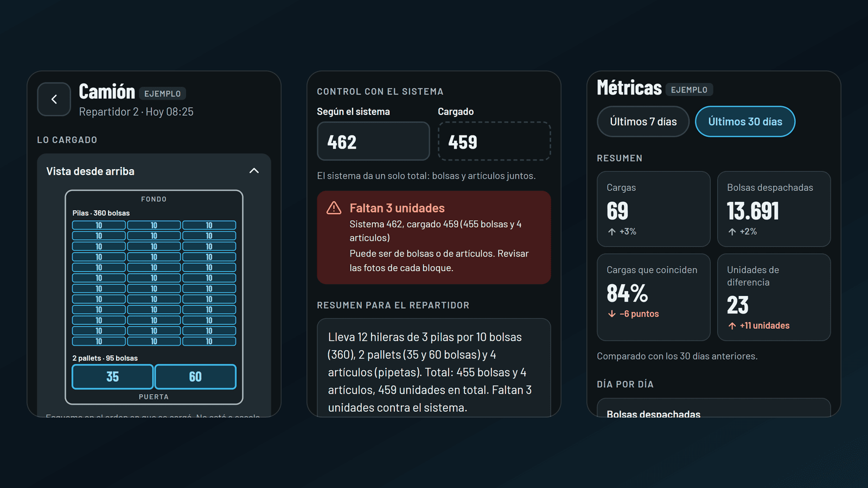Select the pallet with 60 bolsas
This screenshot has height=488, width=868.
tap(195, 377)
